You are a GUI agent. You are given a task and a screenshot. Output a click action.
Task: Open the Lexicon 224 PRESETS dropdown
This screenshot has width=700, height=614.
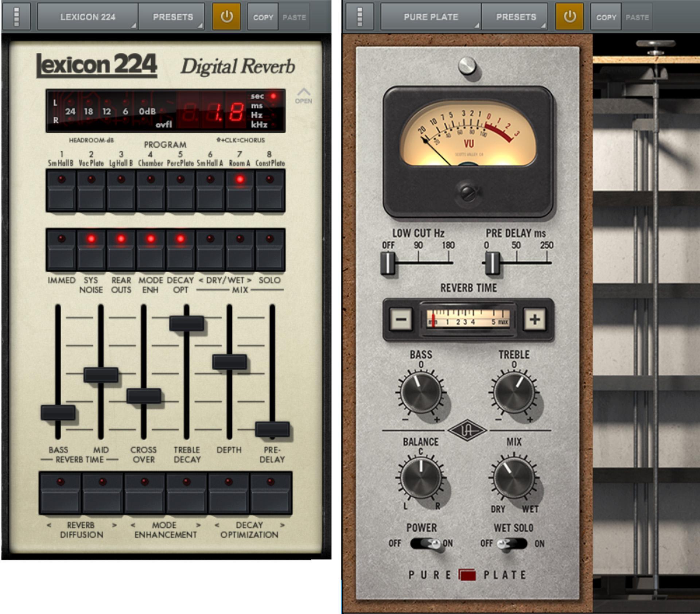click(171, 16)
